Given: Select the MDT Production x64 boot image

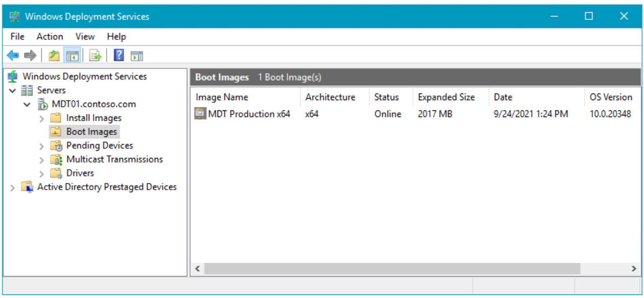Looking at the screenshot, I should (249, 114).
